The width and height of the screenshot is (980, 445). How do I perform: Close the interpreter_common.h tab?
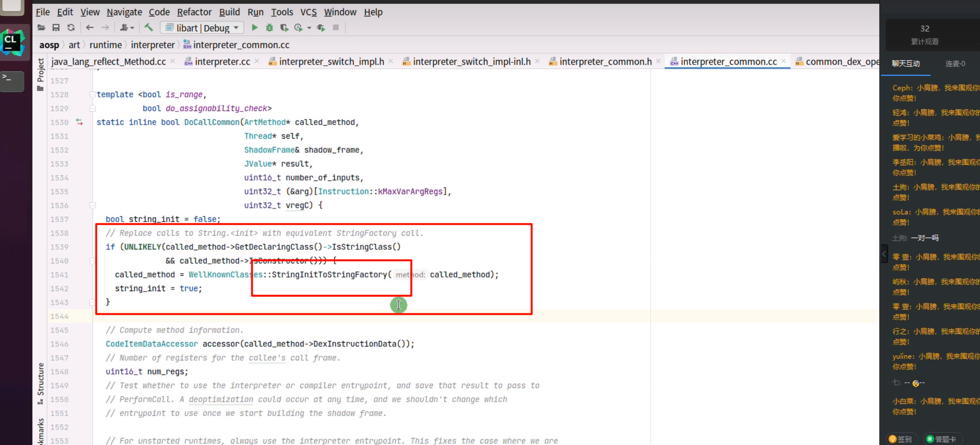[658, 61]
